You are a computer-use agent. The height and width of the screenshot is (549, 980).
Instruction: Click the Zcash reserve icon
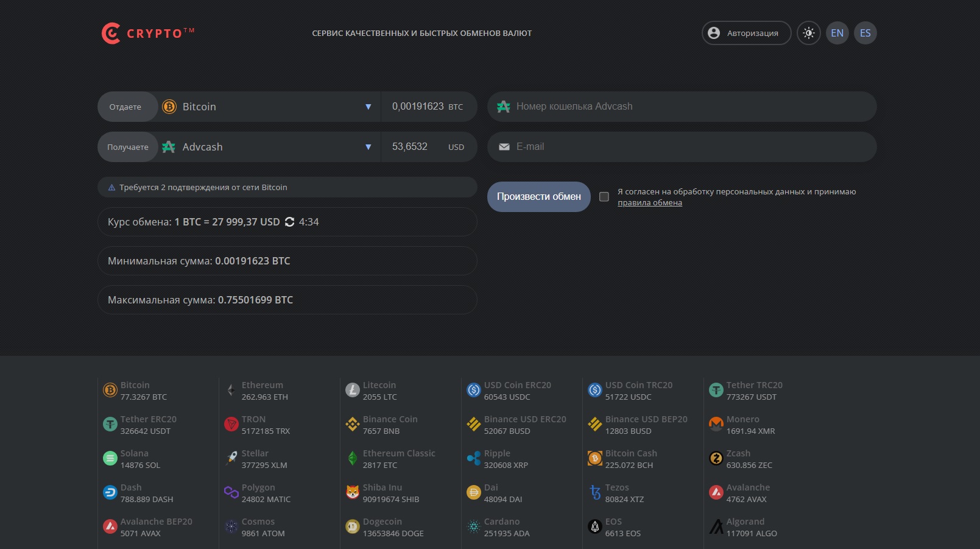716,458
